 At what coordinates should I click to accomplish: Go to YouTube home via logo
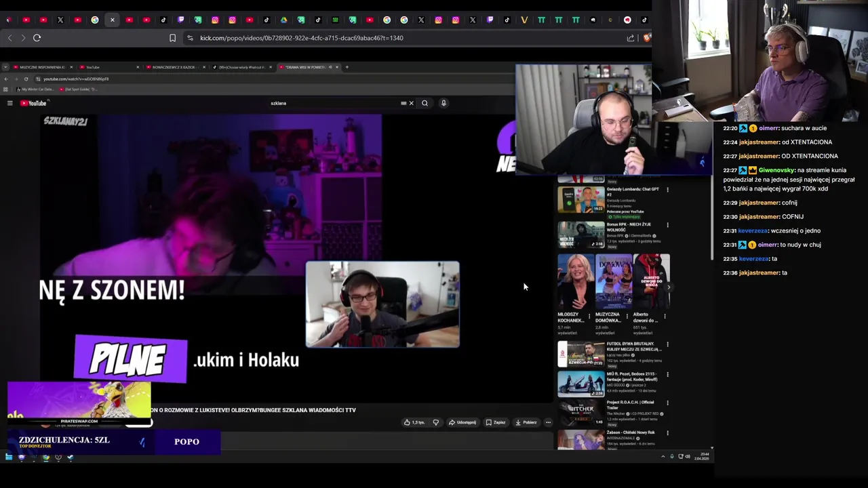[33, 103]
